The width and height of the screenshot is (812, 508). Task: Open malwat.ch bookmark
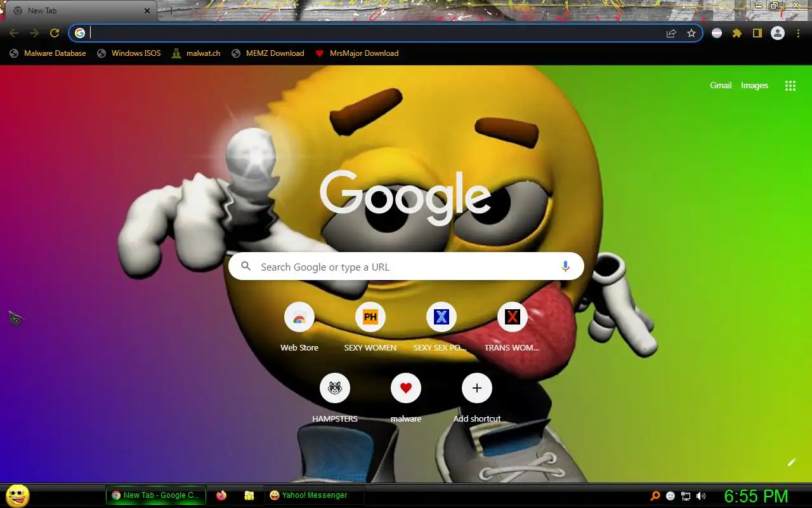[196, 53]
